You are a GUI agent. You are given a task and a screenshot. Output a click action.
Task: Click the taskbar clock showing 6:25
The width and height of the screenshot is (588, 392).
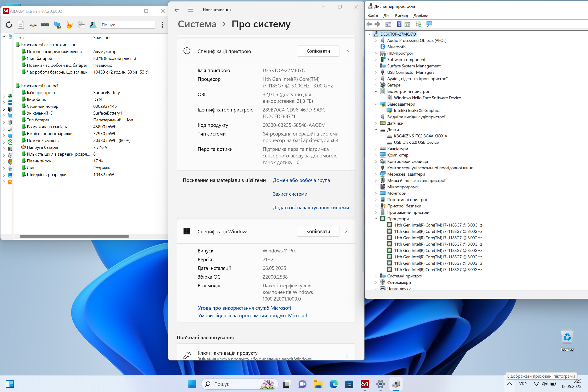pyautogui.click(x=571, y=384)
